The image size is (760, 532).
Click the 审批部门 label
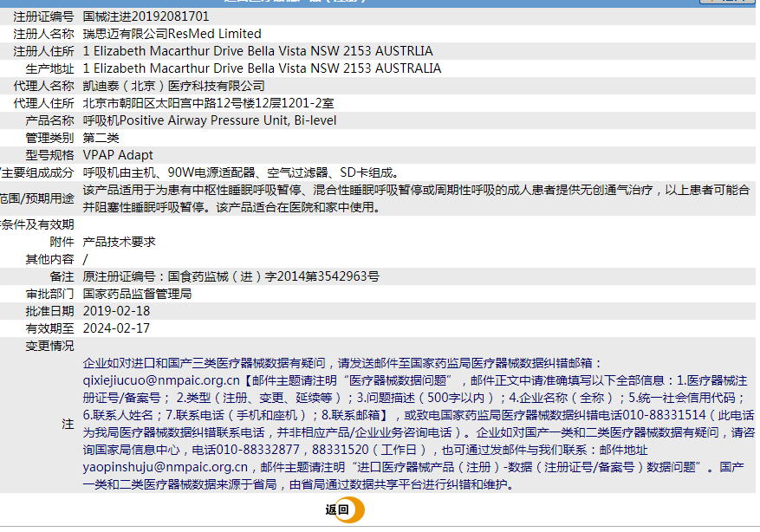pyautogui.click(x=49, y=294)
